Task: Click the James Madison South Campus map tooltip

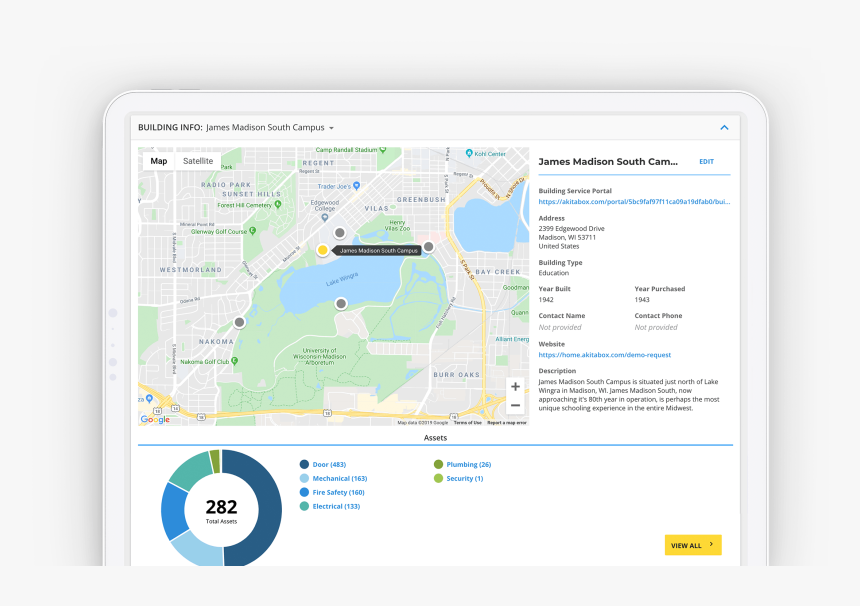Action: 378,250
